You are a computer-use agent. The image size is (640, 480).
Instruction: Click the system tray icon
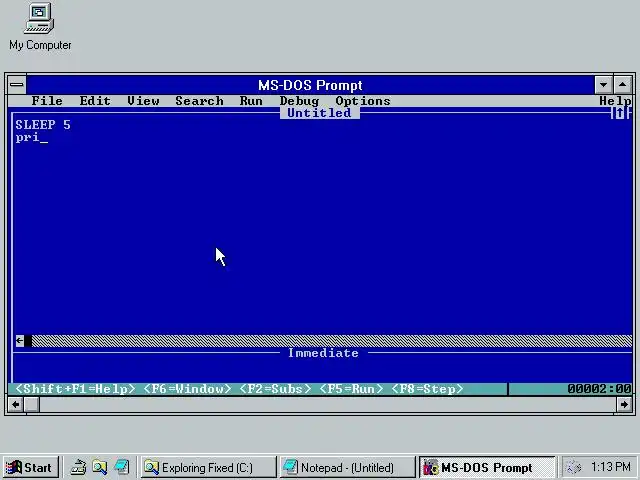[573, 467]
